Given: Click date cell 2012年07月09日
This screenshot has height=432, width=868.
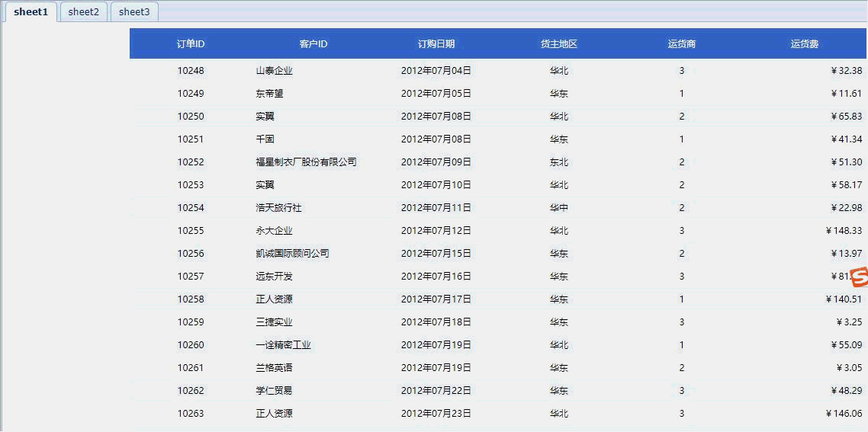Looking at the screenshot, I should [436, 162].
